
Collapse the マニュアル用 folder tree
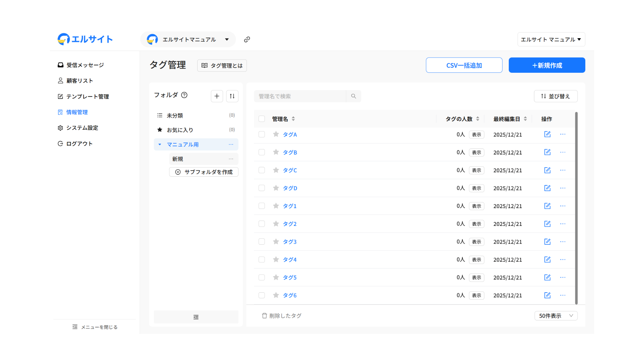coord(160,144)
